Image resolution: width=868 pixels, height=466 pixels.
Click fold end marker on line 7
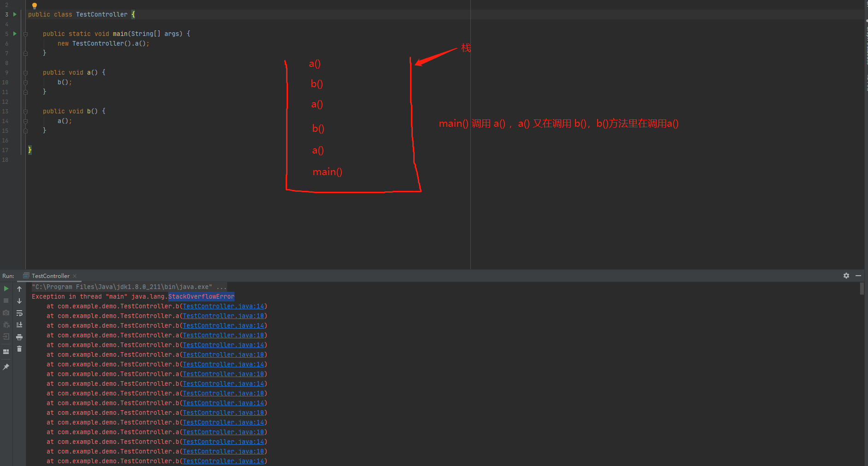coord(26,53)
